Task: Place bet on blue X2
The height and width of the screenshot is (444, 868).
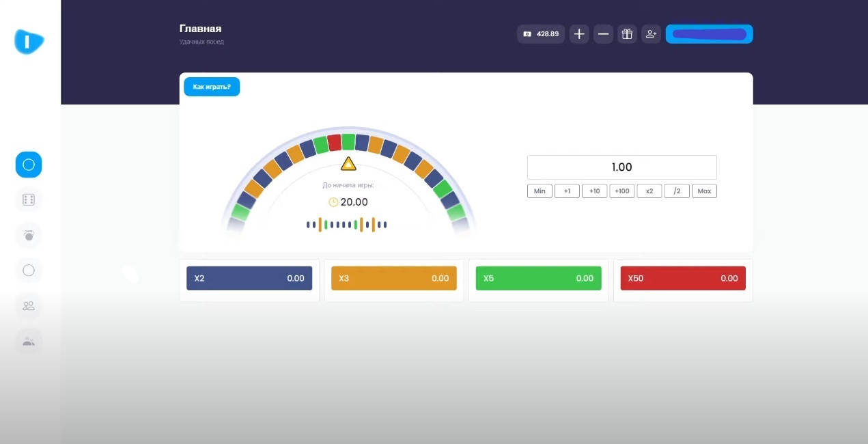Action: click(249, 279)
